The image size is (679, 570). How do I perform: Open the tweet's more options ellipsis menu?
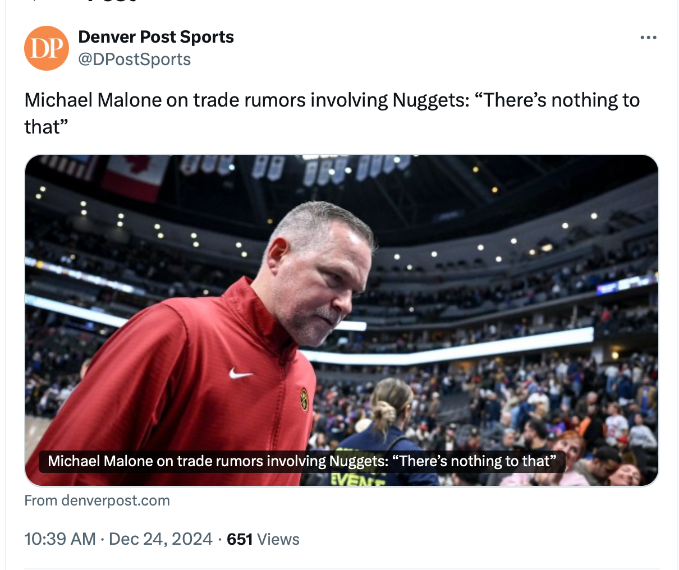point(648,38)
